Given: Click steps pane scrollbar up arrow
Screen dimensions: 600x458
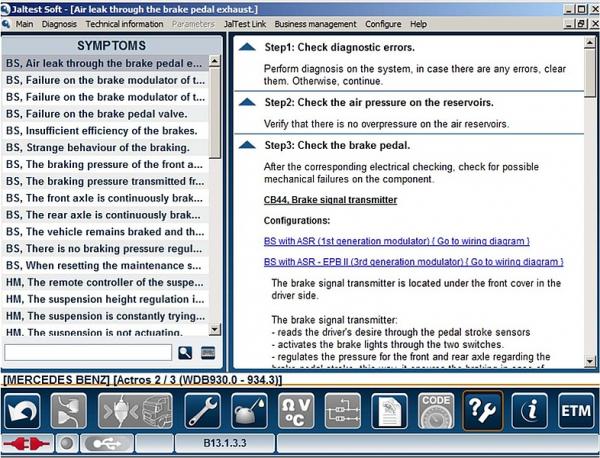Looking at the screenshot, I should (x=590, y=42).
